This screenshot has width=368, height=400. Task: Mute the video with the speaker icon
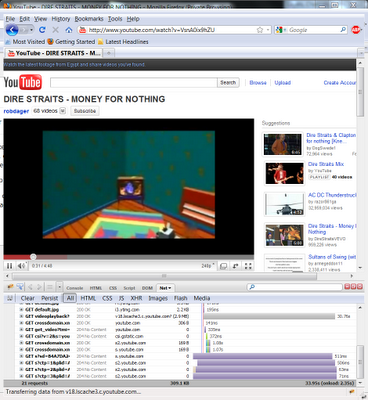(x=22, y=266)
